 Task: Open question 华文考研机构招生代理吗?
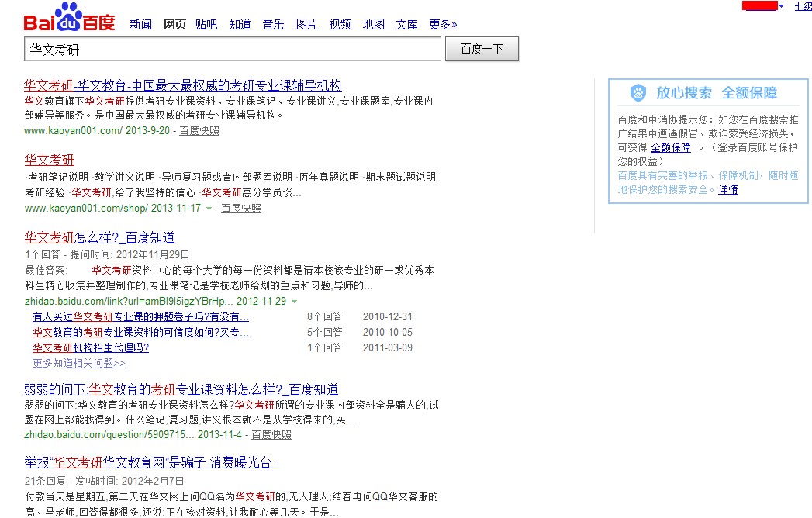coord(91,347)
